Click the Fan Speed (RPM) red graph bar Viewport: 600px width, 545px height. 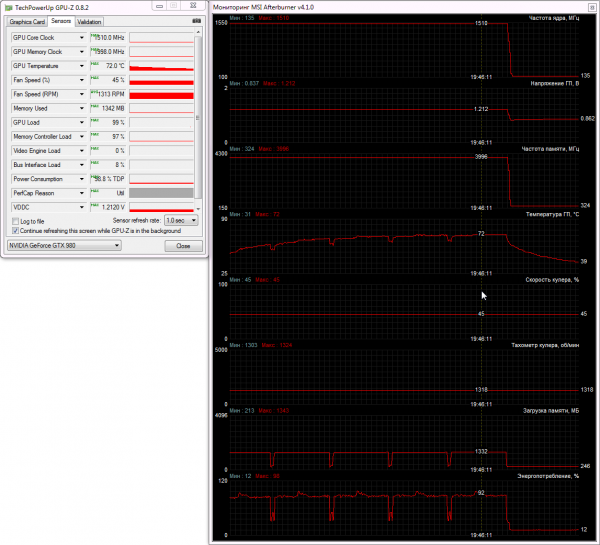(161, 94)
